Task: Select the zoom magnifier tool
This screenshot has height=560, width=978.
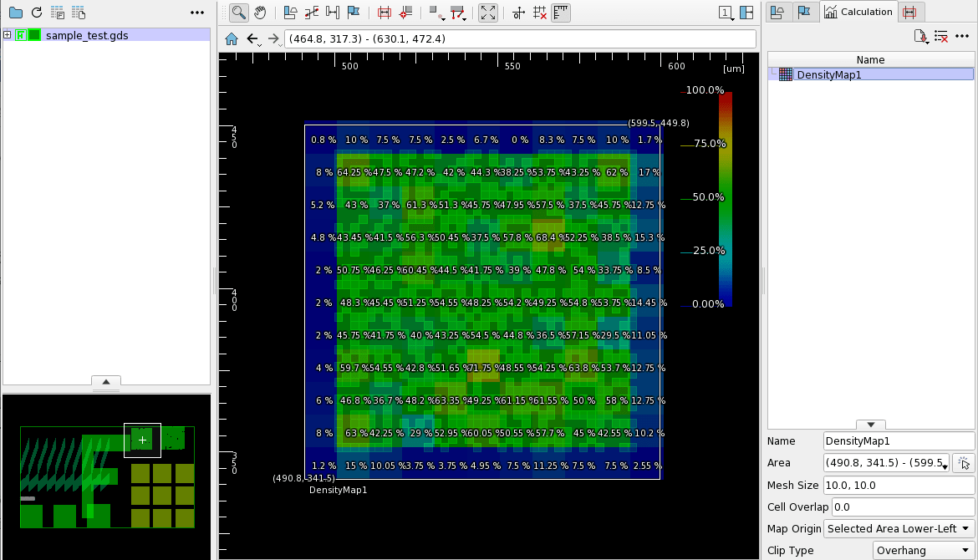Action: coord(239,13)
